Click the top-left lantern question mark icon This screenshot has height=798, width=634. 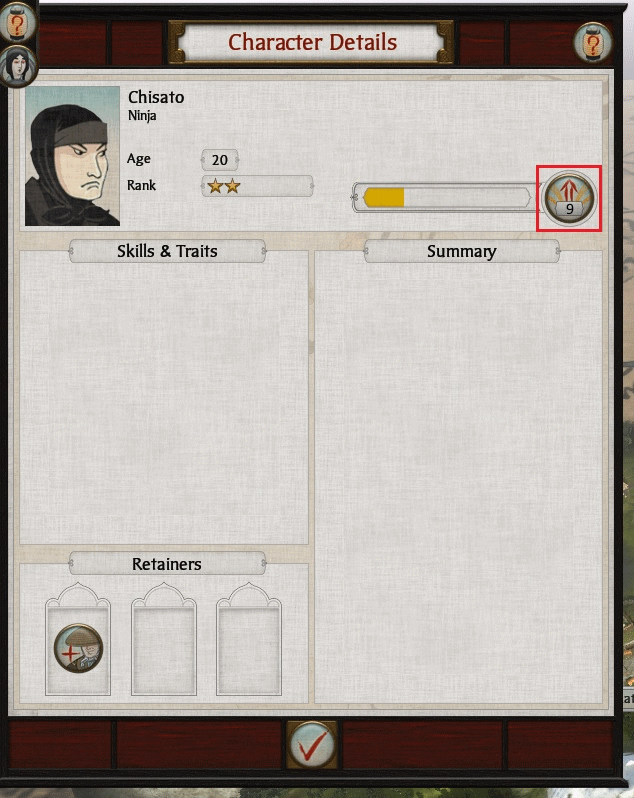pos(17,22)
